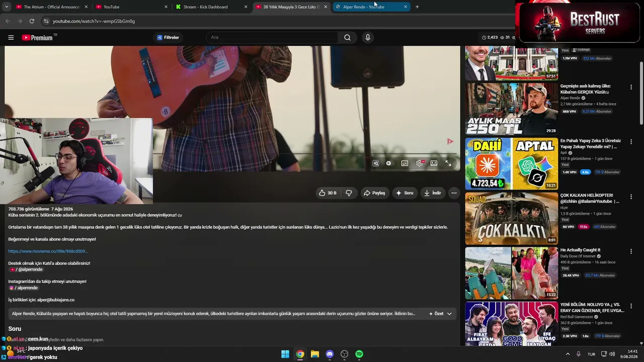Start voice search with the microphone
Image resolution: width=644 pixels, height=362 pixels.
coord(368,37)
